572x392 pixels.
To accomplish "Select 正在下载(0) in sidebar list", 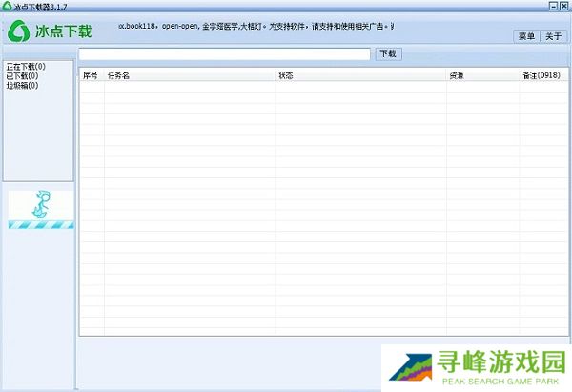I will pyautogui.click(x=26, y=67).
